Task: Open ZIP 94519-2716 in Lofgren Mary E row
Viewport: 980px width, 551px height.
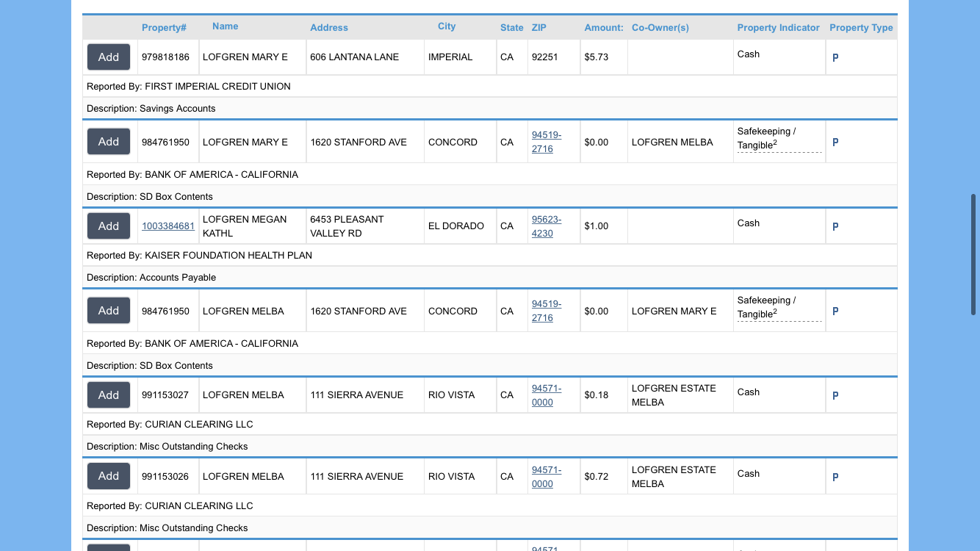Action: (547, 142)
